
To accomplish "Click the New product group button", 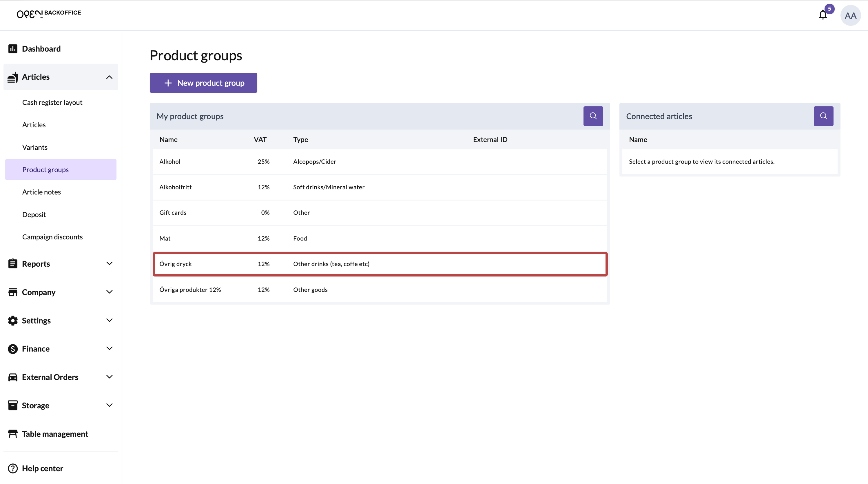I will (x=203, y=83).
